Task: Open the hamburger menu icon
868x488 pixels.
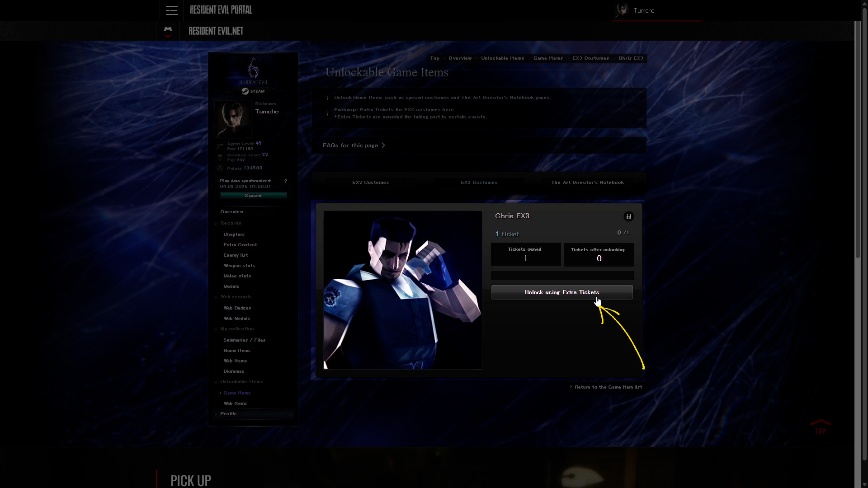Action: [171, 10]
